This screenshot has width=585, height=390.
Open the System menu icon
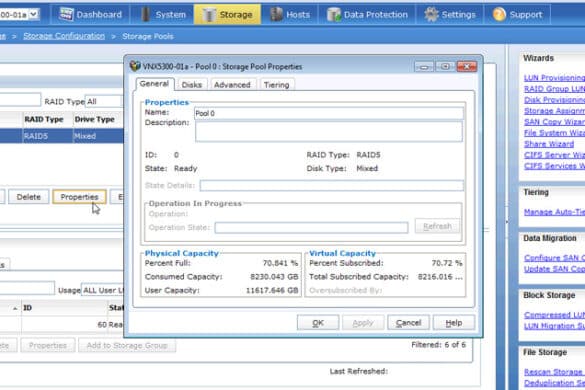146,14
